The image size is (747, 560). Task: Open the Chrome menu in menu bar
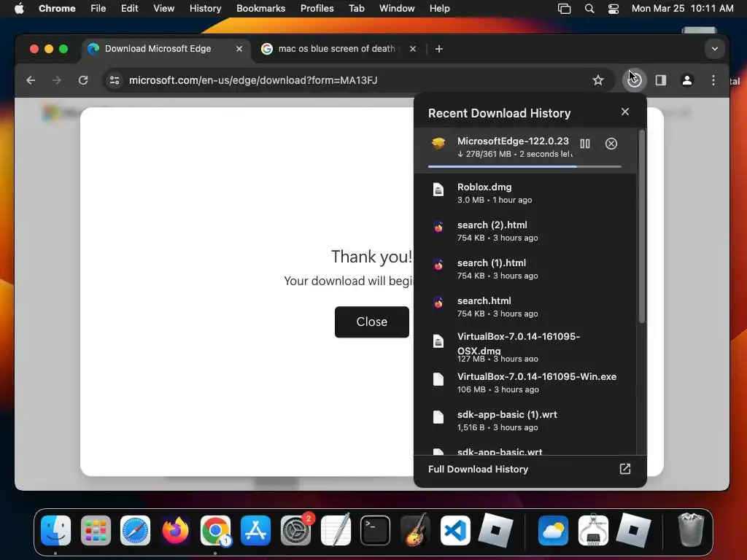(57, 8)
